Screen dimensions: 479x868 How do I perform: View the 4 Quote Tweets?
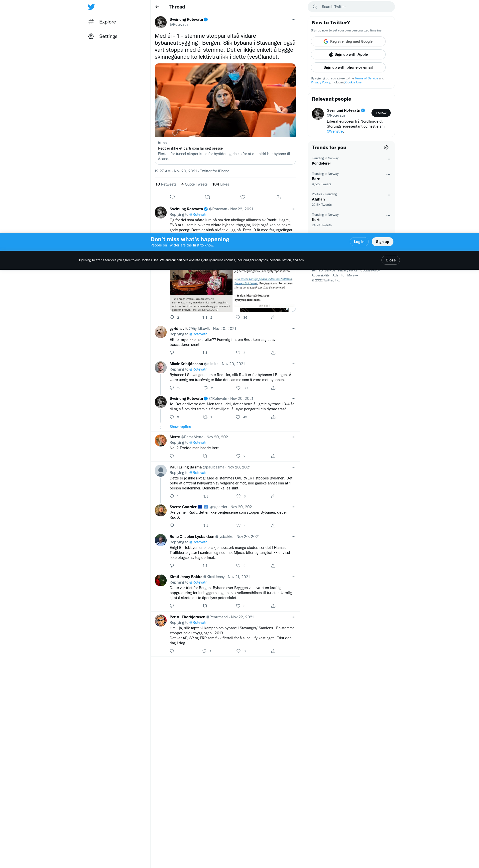pyautogui.click(x=195, y=184)
